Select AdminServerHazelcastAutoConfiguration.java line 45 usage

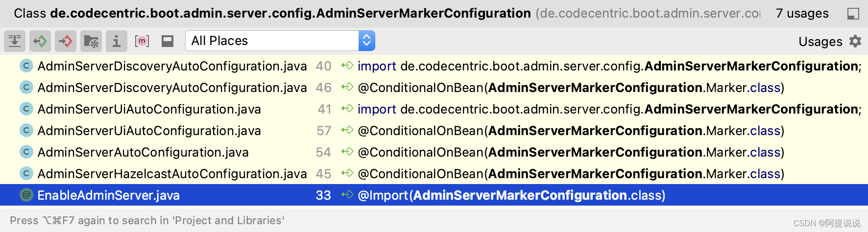pos(172,174)
